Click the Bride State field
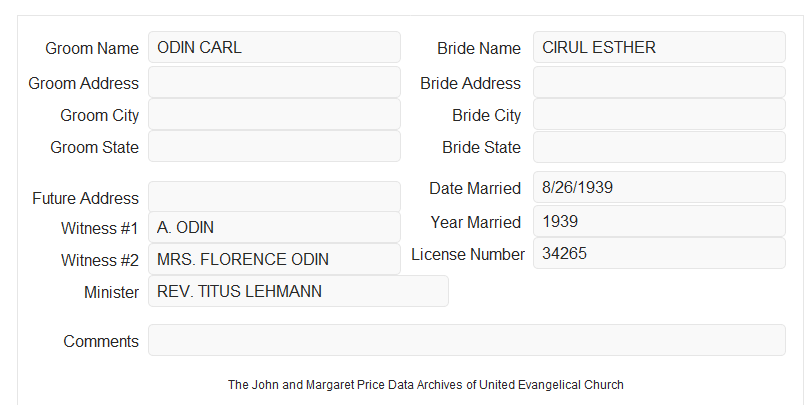 click(659, 147)
